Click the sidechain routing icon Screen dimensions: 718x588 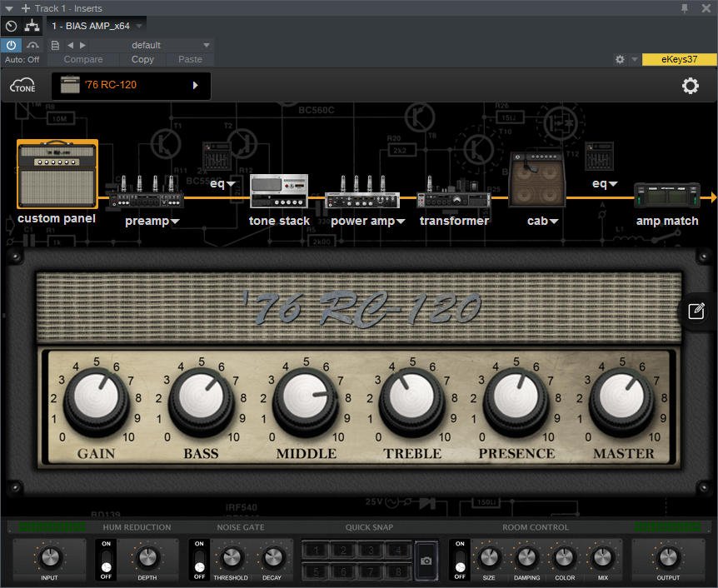(x=32, y=26)
